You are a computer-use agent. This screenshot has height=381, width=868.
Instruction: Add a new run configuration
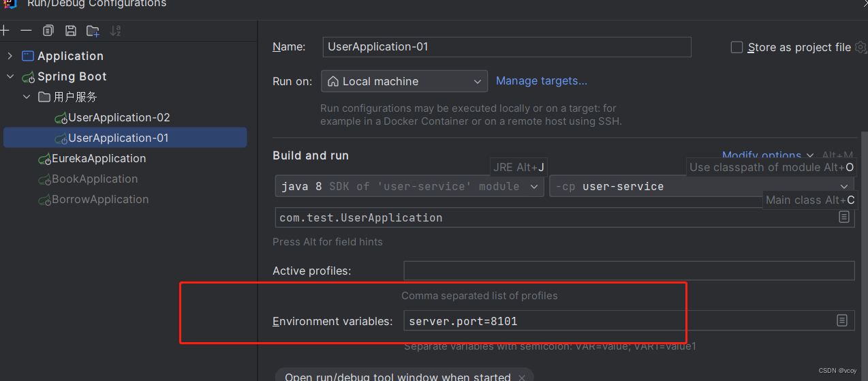tap(4, 31)
